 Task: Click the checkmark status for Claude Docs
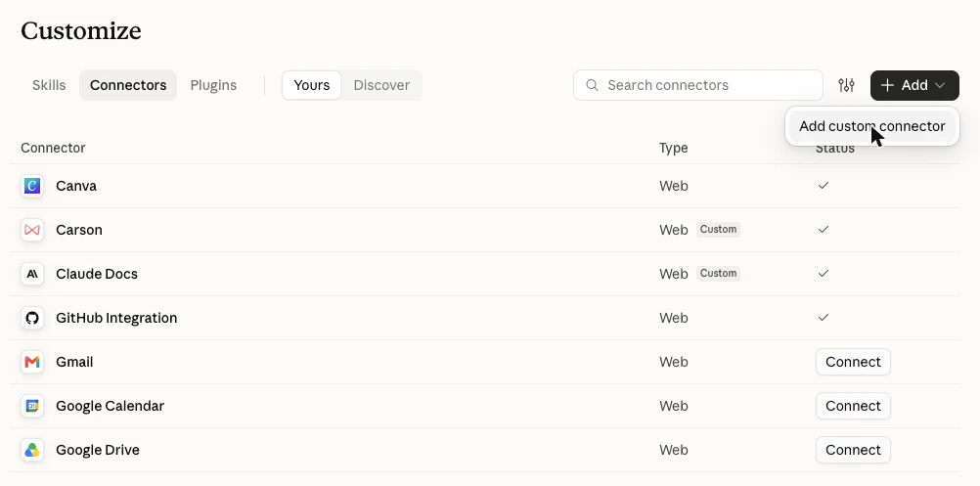(x=824, y=273)
